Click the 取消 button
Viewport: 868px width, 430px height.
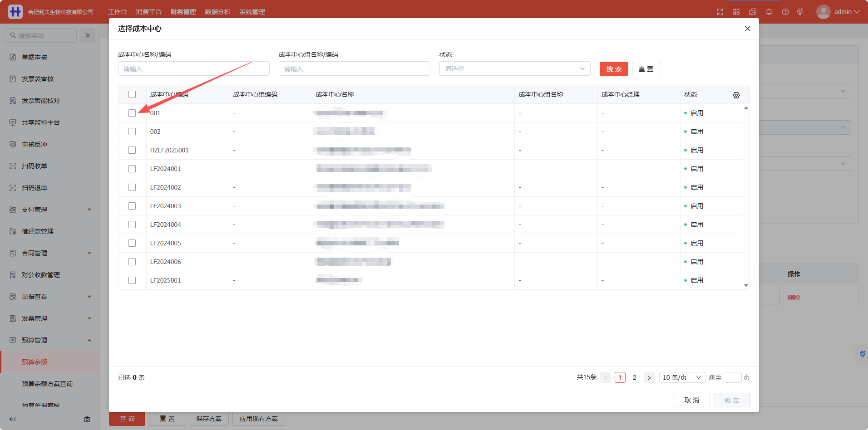691,400
